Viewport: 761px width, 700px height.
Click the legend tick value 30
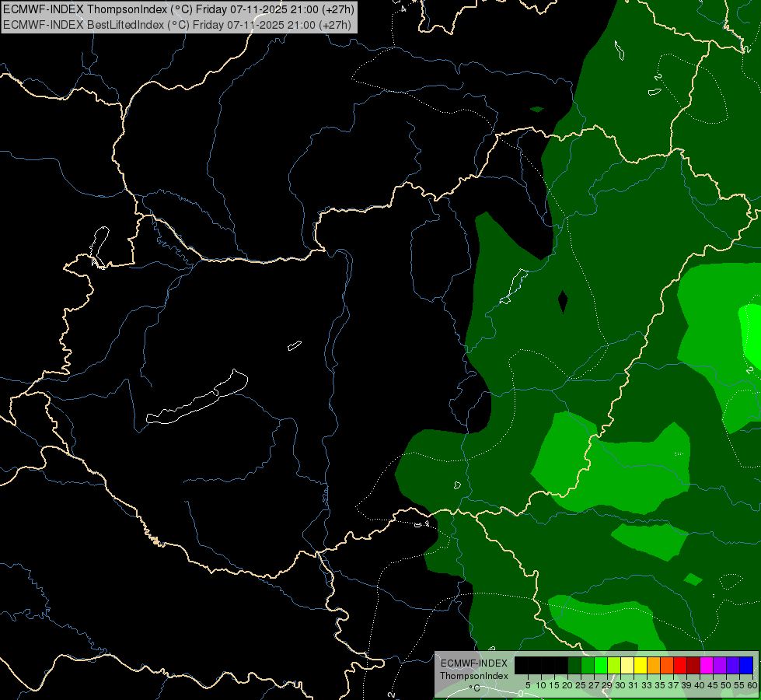(x=620, y=685)
